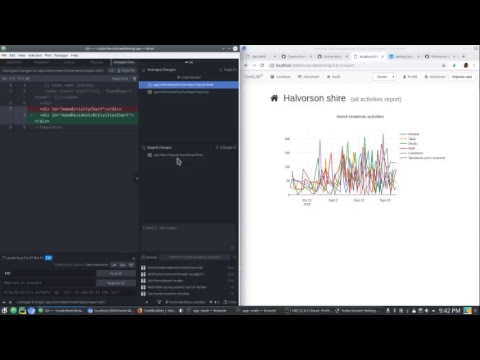The height and width of the screenshot is (360, 480).
Task: Bookmark this page with the star icon
Action: point(444,65)
